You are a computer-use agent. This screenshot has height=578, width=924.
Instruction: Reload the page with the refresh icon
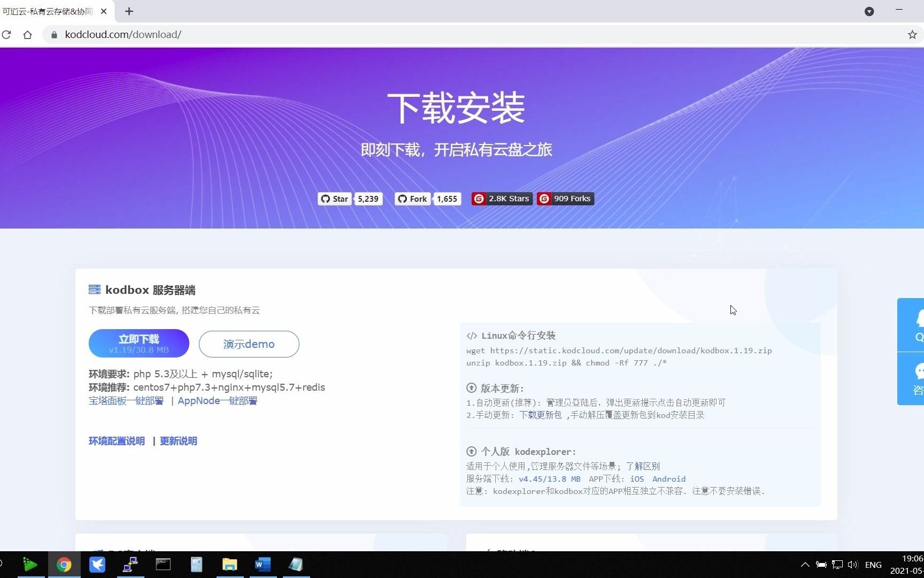(x=6, y=35)
